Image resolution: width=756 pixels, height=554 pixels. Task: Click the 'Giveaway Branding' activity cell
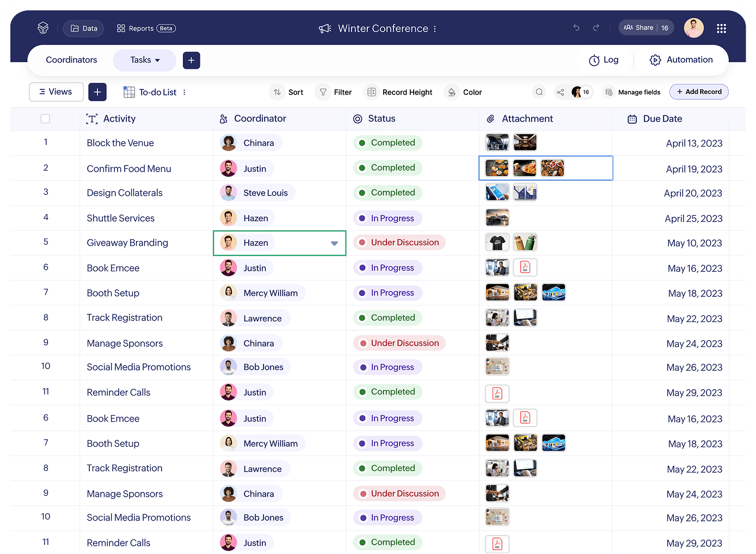point(146,243)
